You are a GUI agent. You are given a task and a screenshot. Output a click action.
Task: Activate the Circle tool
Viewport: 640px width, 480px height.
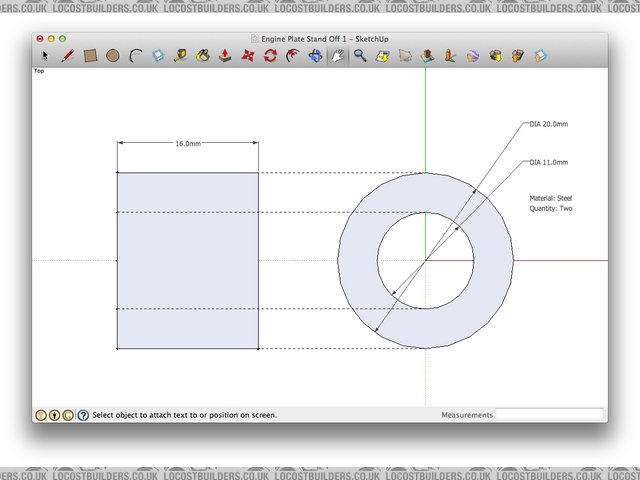coord(112,56)
